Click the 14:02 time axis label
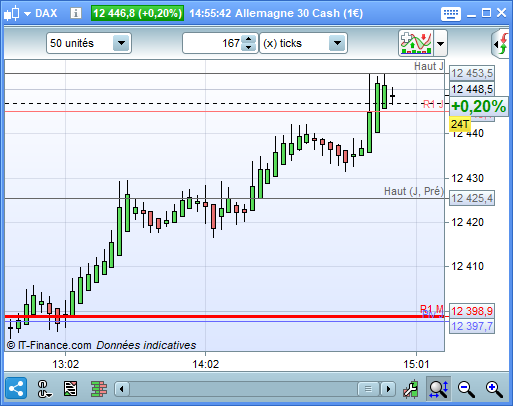Viewport: 513px width, 406px height. point(206,364)
